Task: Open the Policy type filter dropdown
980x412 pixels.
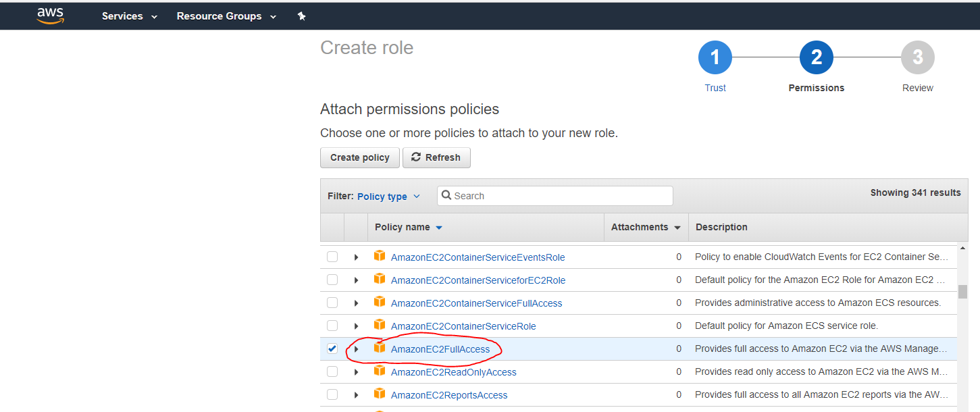Action: [388, 197]
